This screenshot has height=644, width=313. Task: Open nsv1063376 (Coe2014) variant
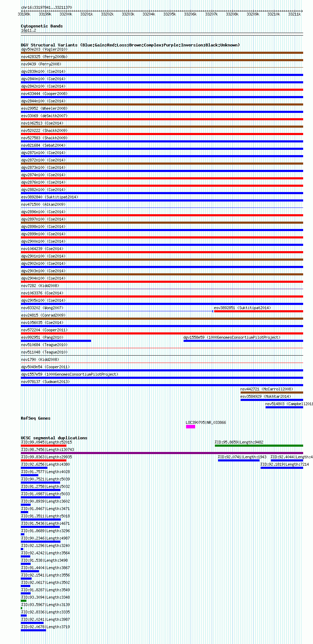pos(42,293)
